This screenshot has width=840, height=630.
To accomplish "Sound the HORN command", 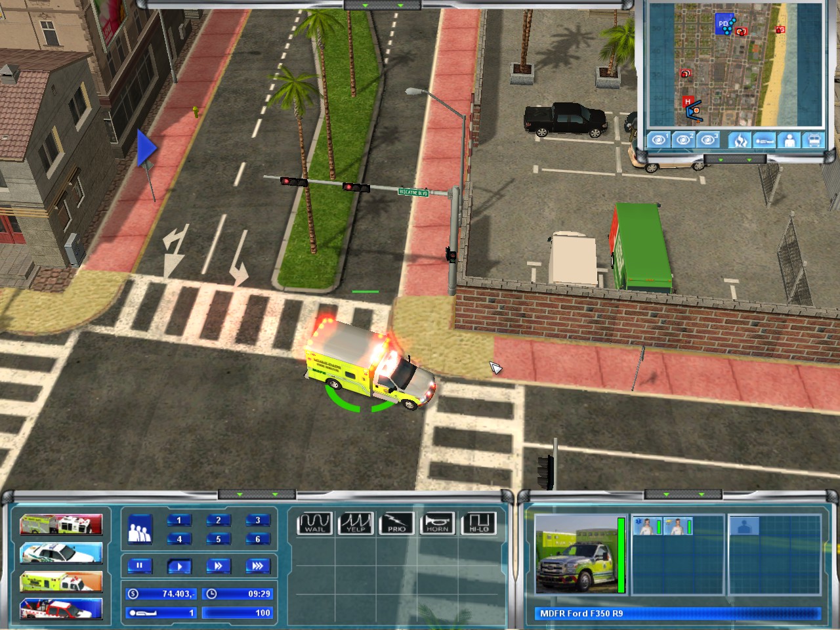I will (438, 523).
